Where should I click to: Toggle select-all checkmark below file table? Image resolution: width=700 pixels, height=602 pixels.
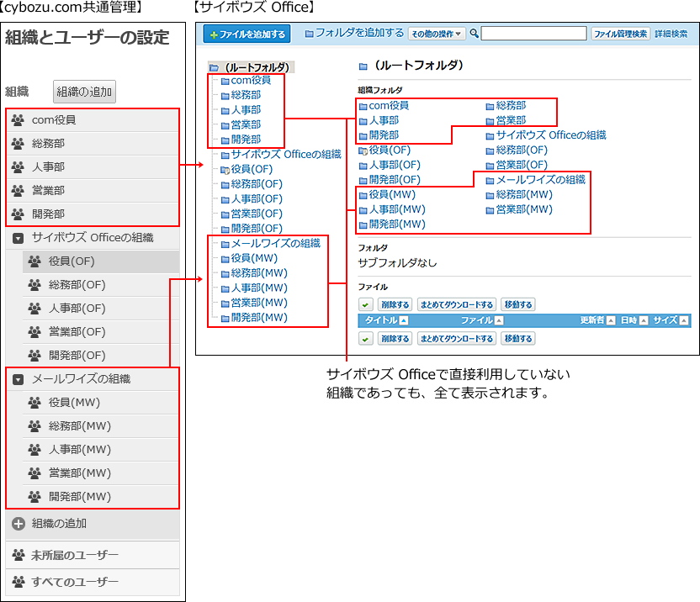point(366,339)
